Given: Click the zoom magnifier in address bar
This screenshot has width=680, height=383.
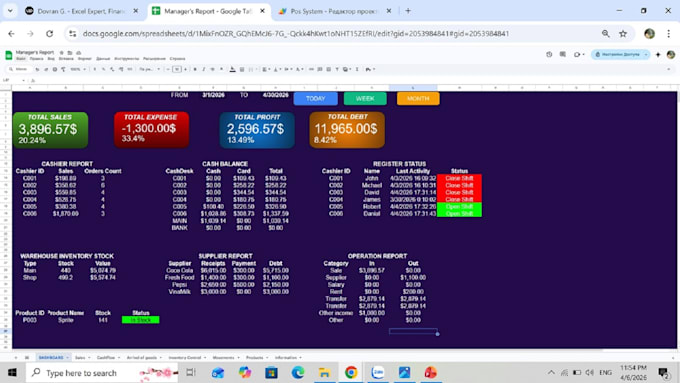Looking at the screenshot, I should coord(605,33).
